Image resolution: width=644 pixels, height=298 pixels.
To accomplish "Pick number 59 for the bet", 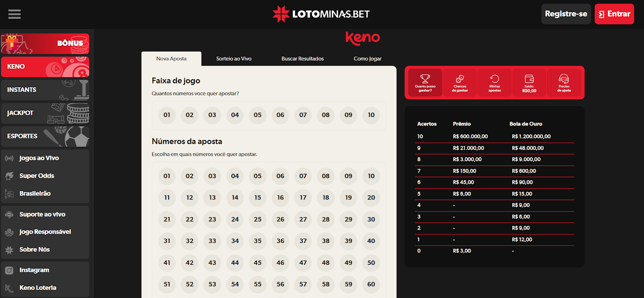I will point(349,284).
